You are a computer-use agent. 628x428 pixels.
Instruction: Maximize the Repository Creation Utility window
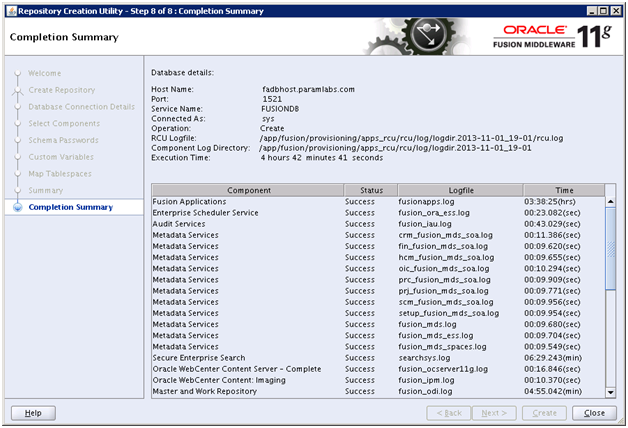604,11
